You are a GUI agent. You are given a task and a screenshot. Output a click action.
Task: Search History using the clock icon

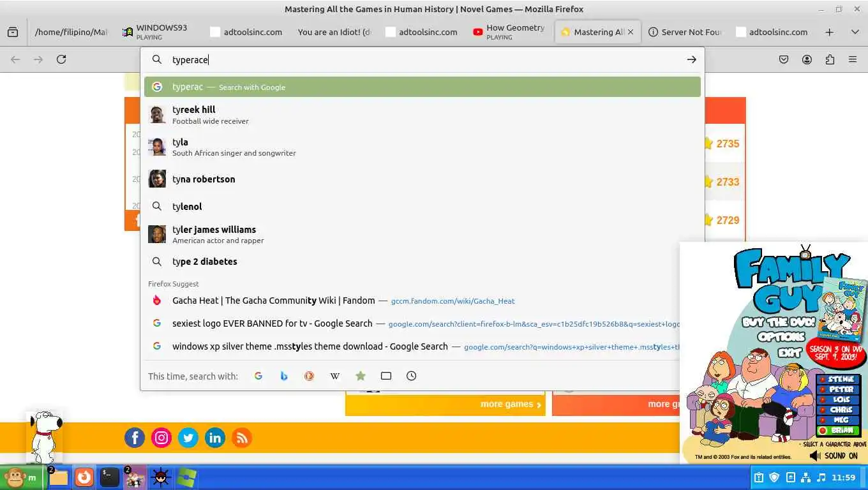pos(411,376)
